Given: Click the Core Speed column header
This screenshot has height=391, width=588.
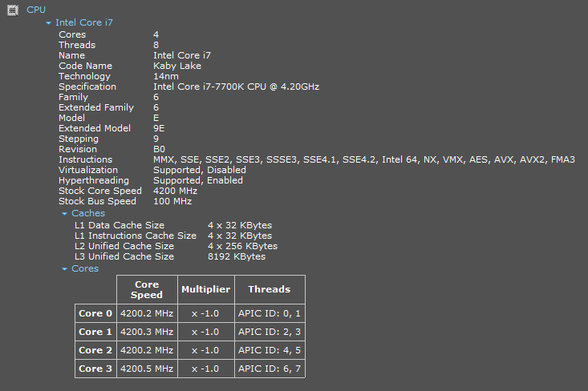Looking at the screenshot, I should 147,289.
